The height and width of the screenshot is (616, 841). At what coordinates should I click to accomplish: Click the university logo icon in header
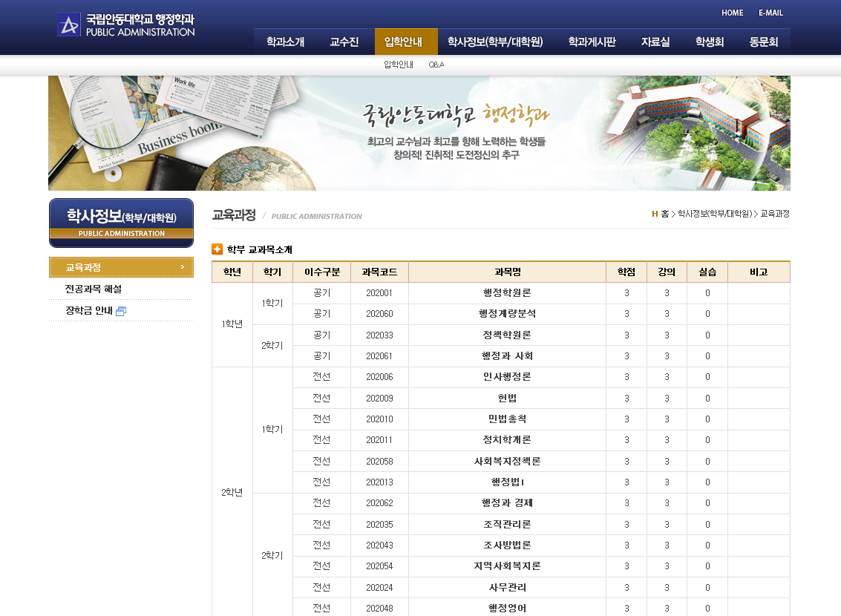pyautogui.click(x=68, y=25)
